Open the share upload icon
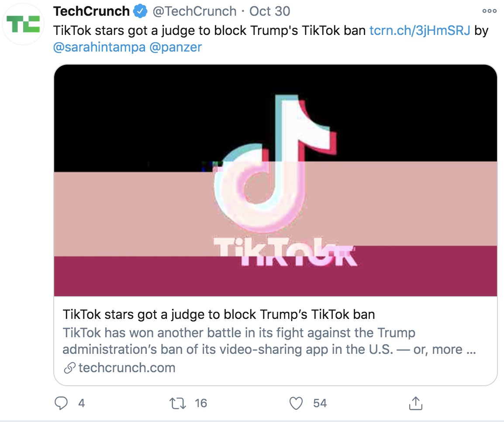 tap(416, 403)
